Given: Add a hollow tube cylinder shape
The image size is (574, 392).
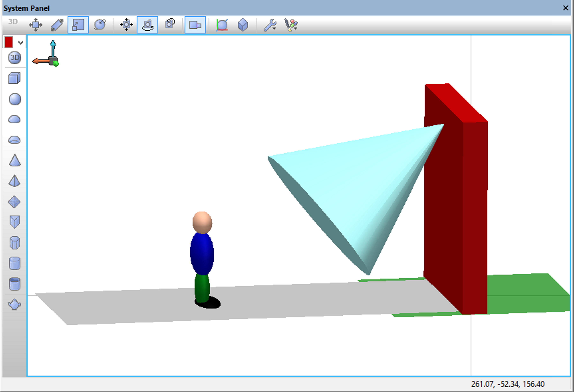Looking at the screenshot, I should (x=15, y=284).
